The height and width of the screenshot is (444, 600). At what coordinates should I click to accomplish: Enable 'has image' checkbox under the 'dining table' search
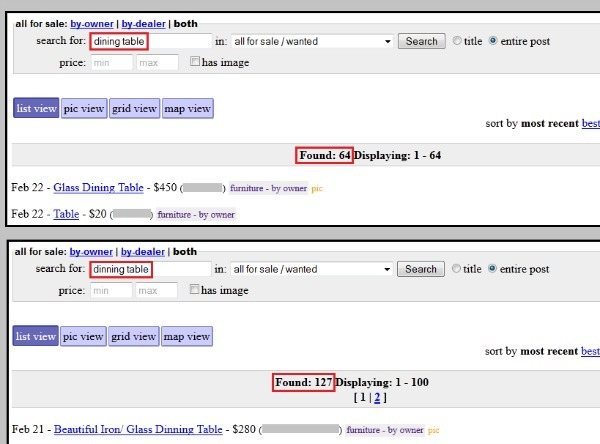(x=196, y=62)
